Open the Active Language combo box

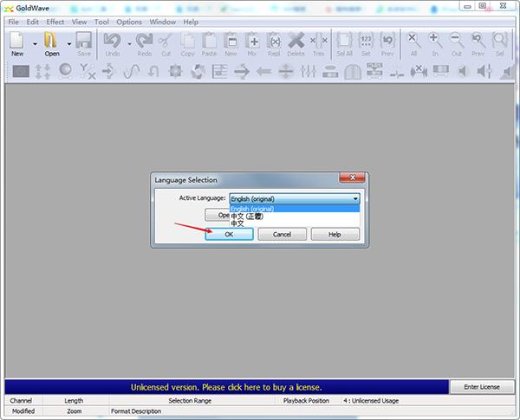[295, 199]
